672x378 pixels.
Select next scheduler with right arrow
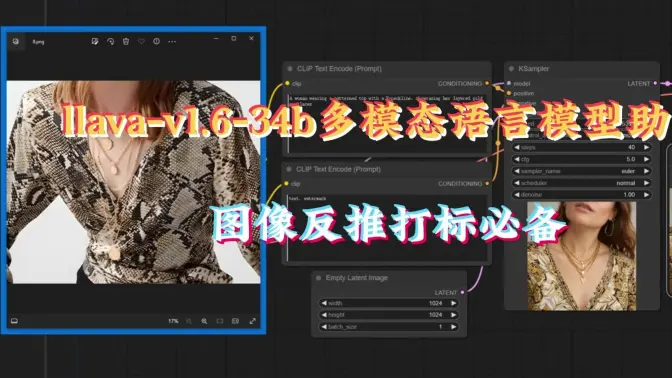click(646, 183)
